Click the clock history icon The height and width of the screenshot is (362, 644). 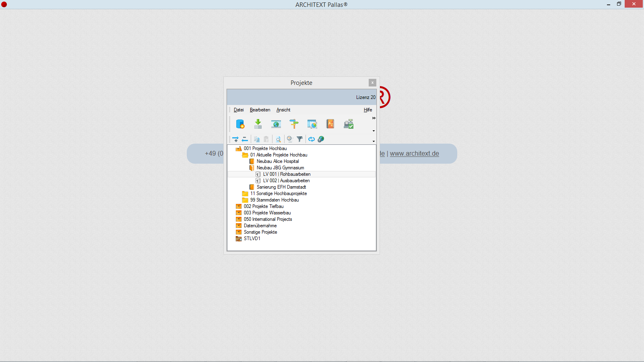(x=290, y=139)
